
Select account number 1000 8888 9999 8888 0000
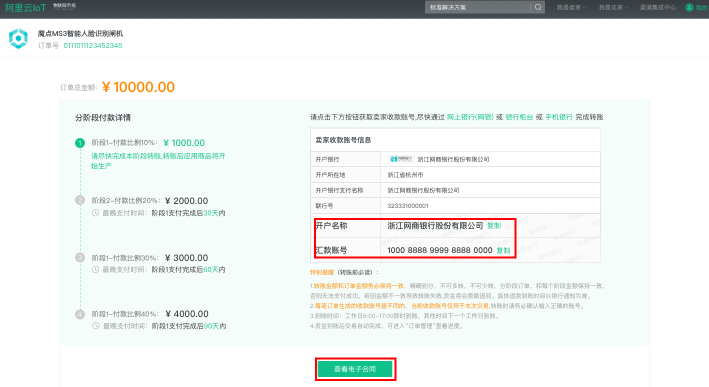point(440,250)
